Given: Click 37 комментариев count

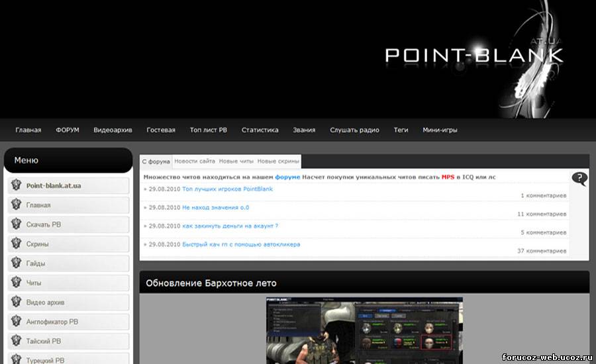Looking at the screenshot, I should (542, 251).
